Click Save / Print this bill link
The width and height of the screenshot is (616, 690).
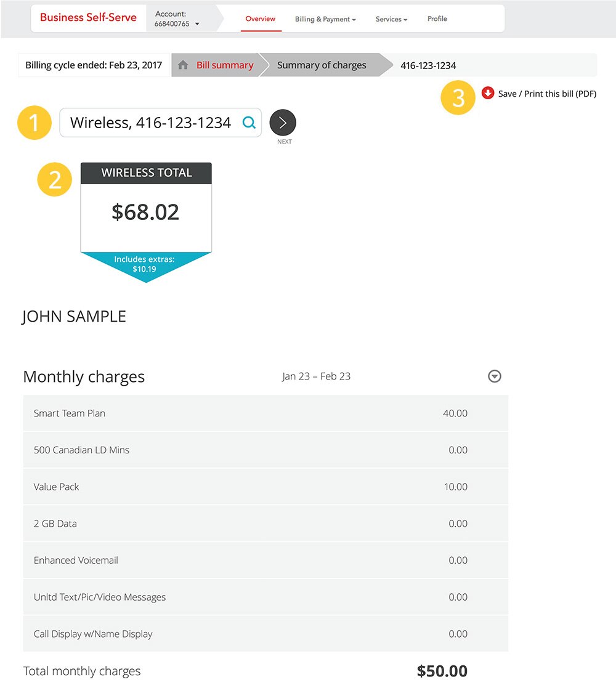pyautogui.click(x=547, y=94)
